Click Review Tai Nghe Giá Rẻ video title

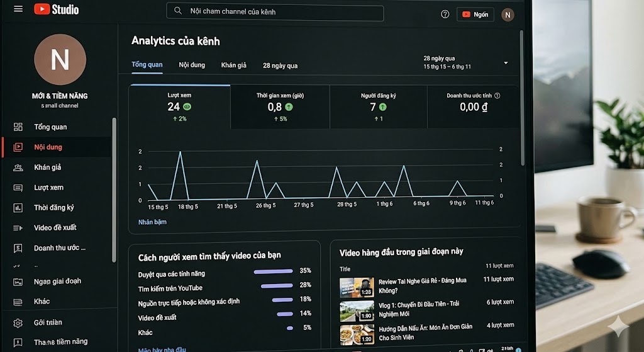coord(422,285)
